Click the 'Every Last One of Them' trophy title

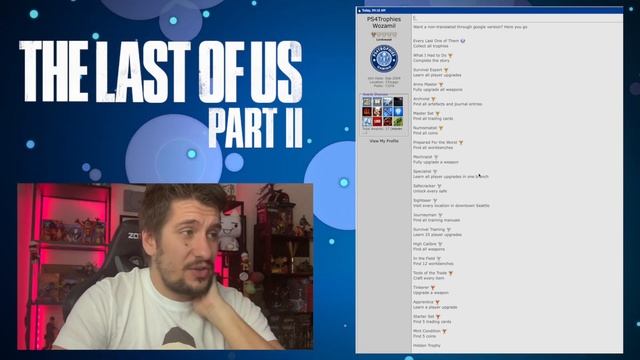tap(436, 41)
